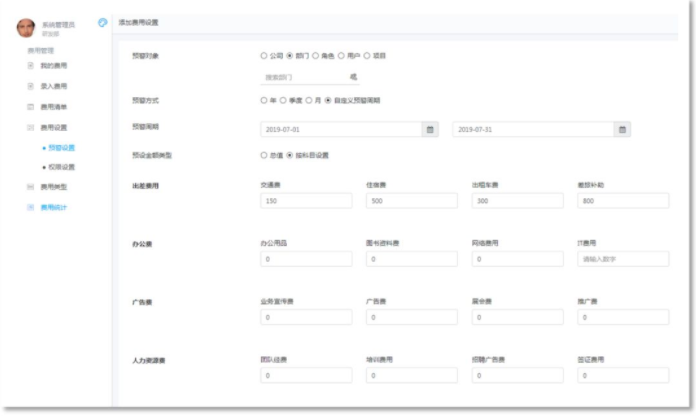Click the system admin avatar photo
Screen dimensions: 696x416
(26, 28)
